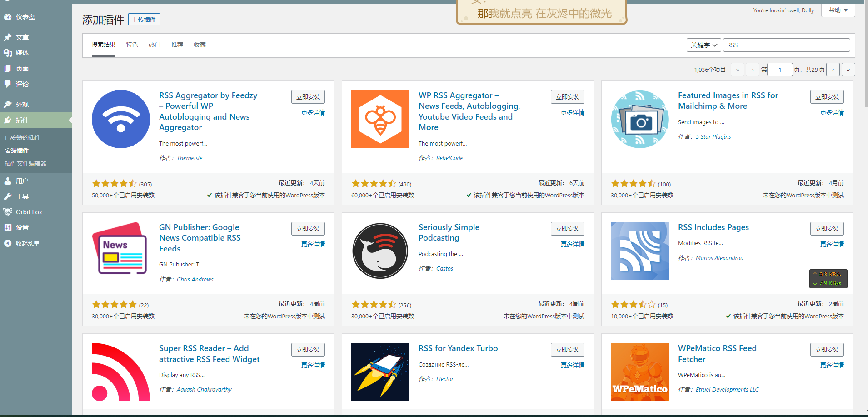Click the Orbit Fox fox icon
The width and height of the screenshot is (868, 417).
tap(8, 212)
